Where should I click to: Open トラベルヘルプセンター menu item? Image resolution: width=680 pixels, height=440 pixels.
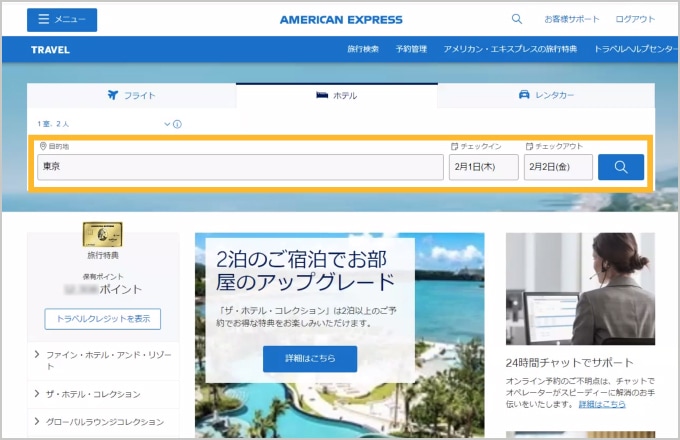(x=636, y=49)
